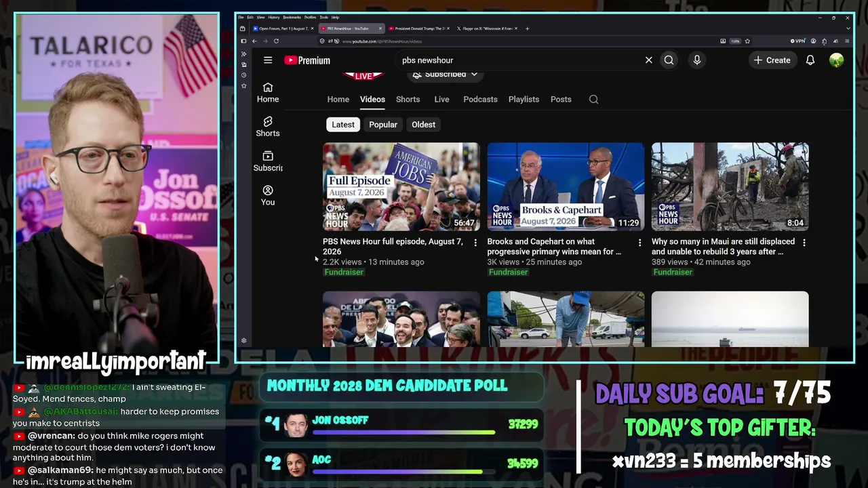Open the browser File menu
The image size is (868, 488).
click(241, 17)
